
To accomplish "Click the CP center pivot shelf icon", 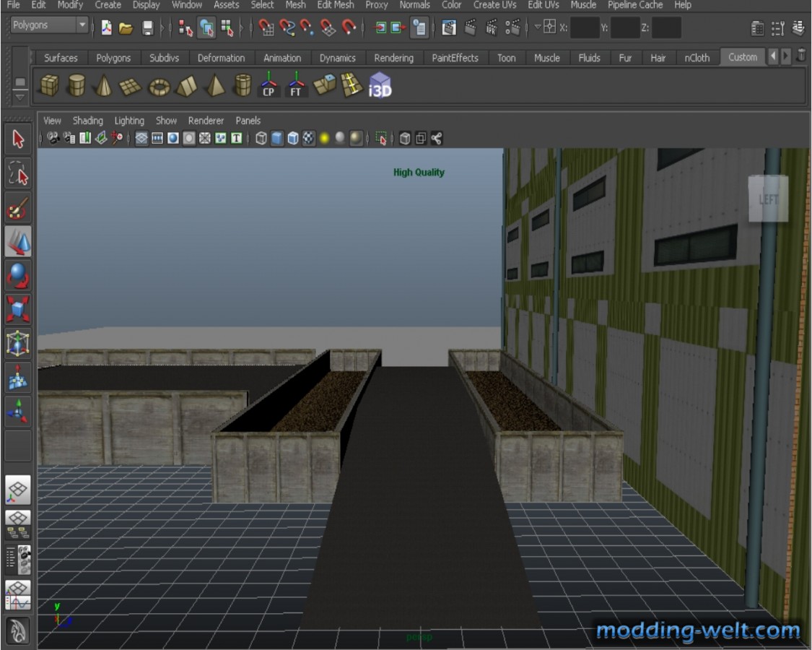I will (x=269, y=85).
